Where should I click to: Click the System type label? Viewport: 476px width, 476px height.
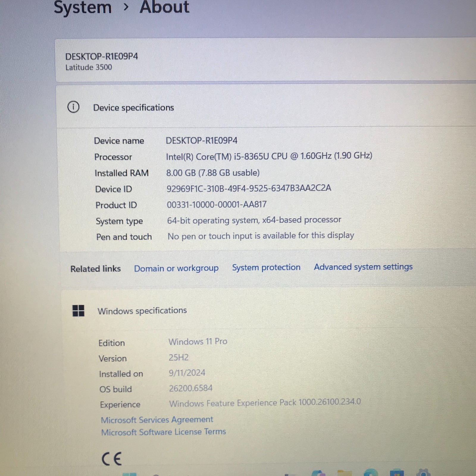click(119, 221)
